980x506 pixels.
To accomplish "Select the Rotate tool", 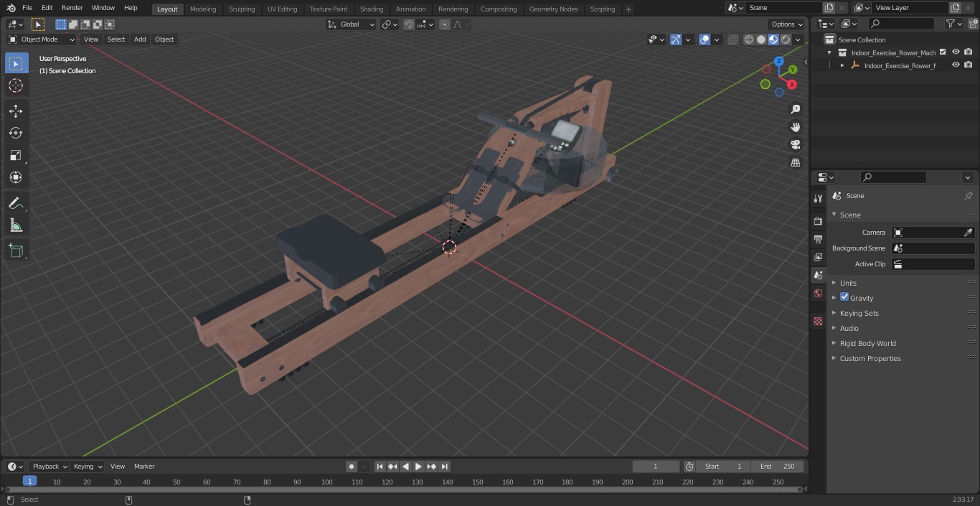I will pos(16,133).
